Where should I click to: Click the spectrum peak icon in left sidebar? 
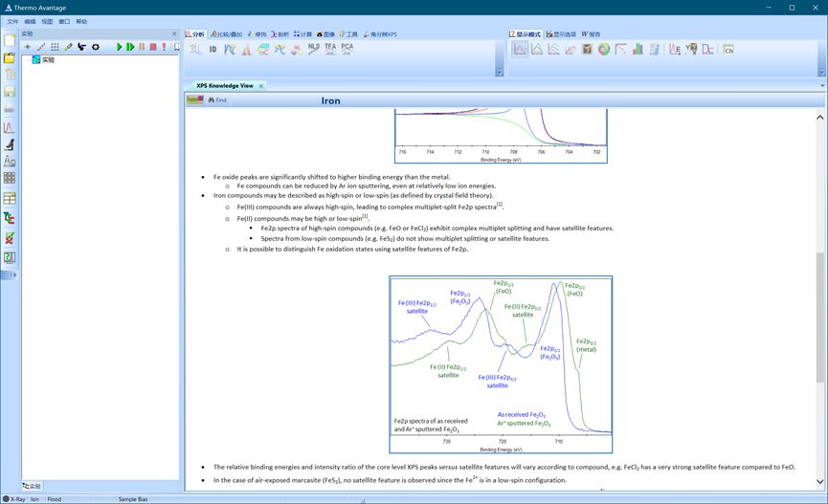coord(10,127)
